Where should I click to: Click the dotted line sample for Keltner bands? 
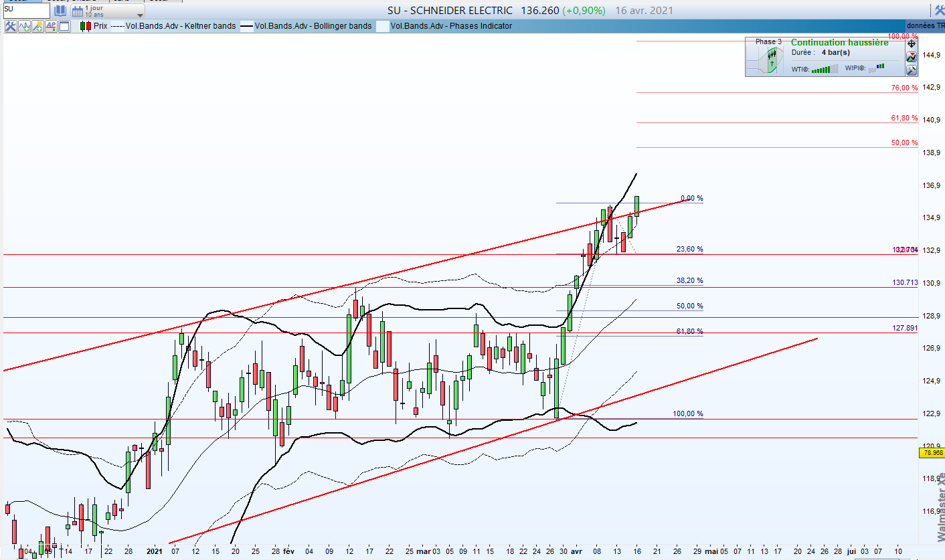[x=117, y=26]
